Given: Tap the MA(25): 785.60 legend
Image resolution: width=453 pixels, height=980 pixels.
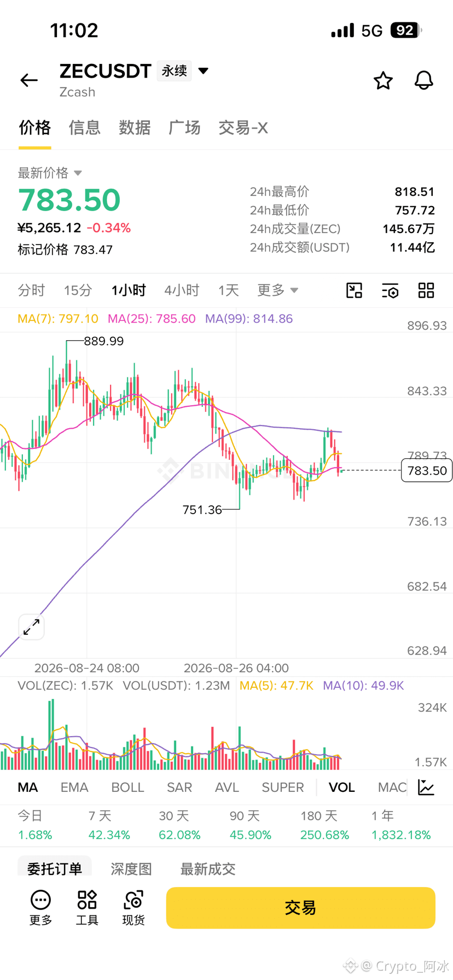Looking at the screenshot, I should click(152, 319).
